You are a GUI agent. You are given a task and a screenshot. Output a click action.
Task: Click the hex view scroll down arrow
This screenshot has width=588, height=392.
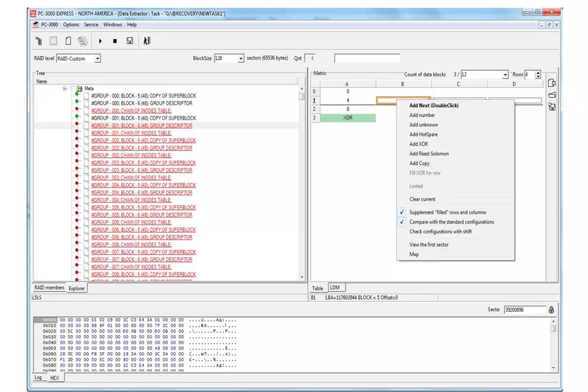(x=553, y=368)
